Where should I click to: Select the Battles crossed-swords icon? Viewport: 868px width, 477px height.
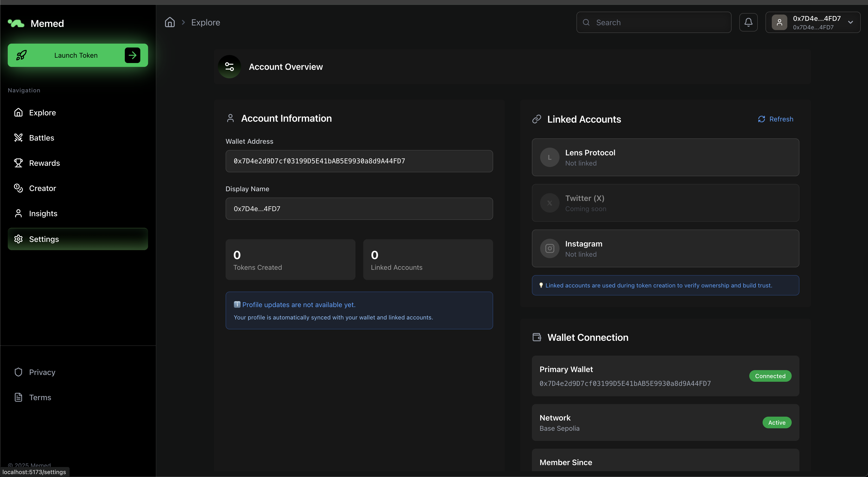click(18, 137)
